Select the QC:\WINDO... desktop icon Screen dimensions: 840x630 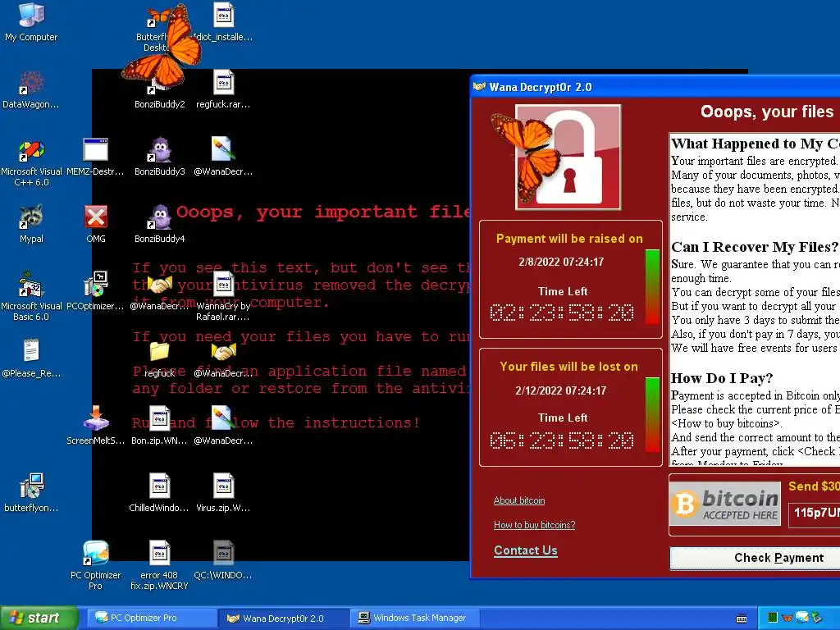click(223, 560)
